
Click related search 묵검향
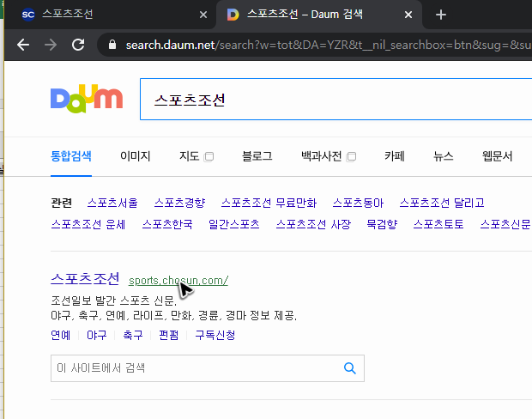(x=382, y=224)
